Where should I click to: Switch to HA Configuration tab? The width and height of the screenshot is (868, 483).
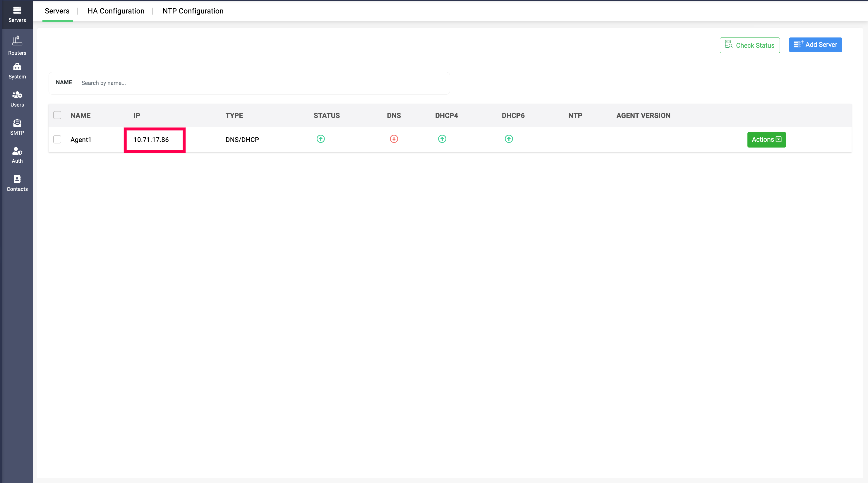[x=116, y=11]
